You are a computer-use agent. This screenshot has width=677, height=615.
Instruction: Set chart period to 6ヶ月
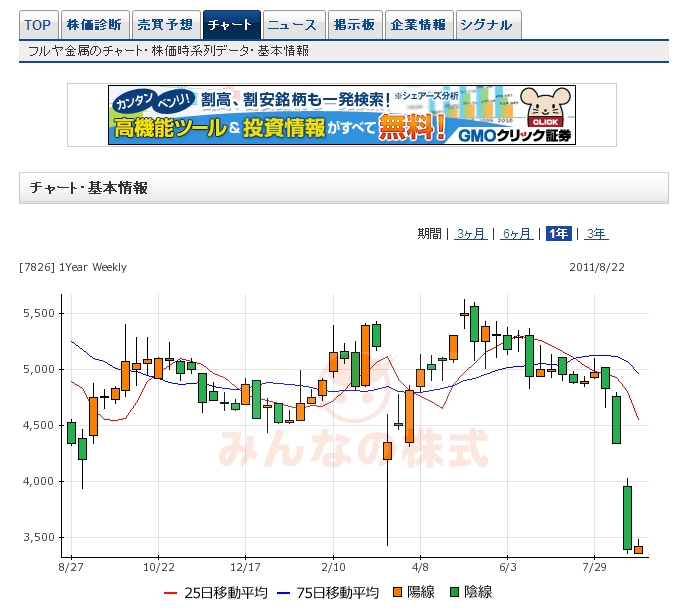coord(517,234)
